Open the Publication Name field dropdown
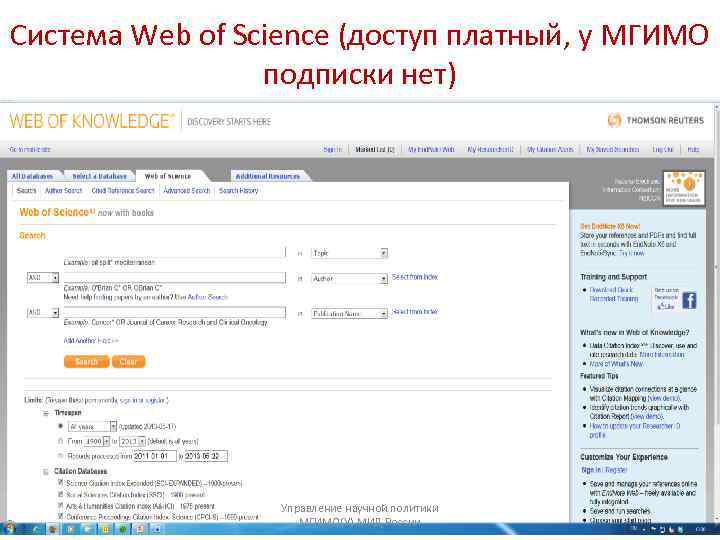Viewport: 720px width, 540px height. 349,314
